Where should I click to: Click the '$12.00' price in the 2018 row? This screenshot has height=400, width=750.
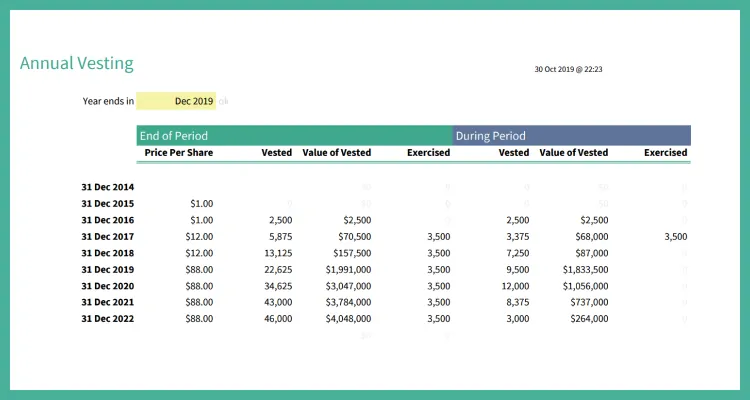pos(199,253)
